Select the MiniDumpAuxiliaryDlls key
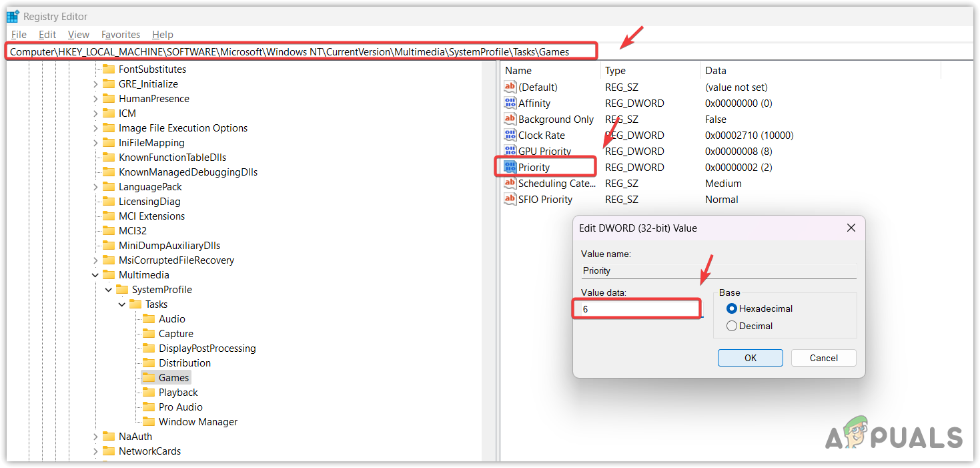Image resolution: width=980 pixels, height=468 pixels. [x=169, y=245]
